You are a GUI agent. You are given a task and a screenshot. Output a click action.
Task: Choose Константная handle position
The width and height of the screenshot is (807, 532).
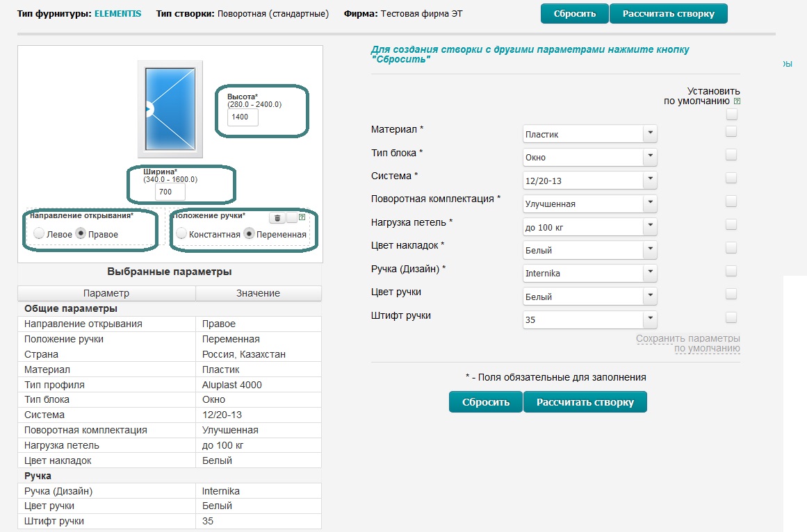point(181,234)
